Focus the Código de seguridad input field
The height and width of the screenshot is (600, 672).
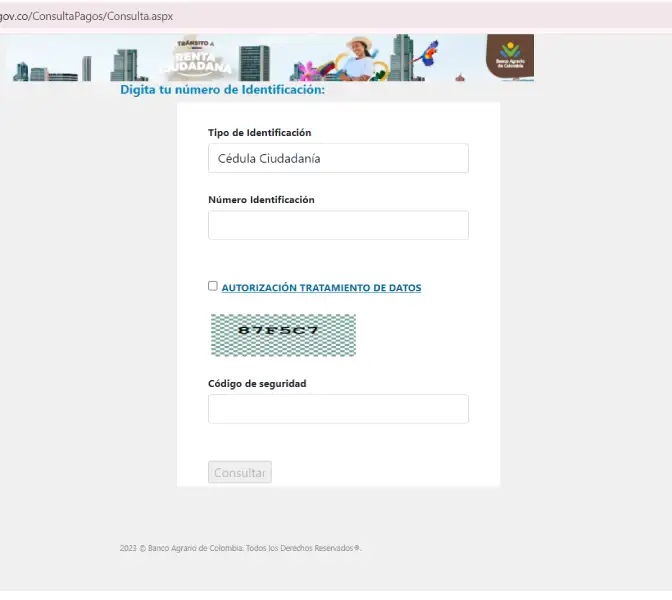coord(338,409)
